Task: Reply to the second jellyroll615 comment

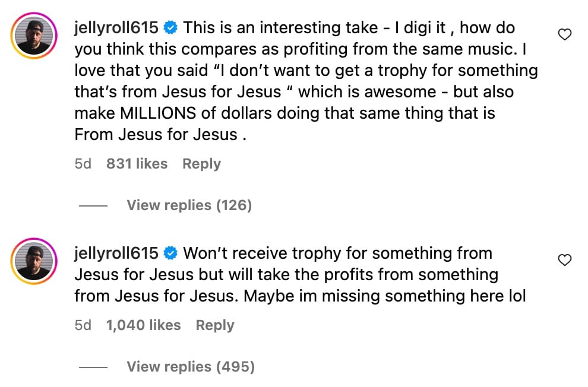Action: click(x=214, y=325)
